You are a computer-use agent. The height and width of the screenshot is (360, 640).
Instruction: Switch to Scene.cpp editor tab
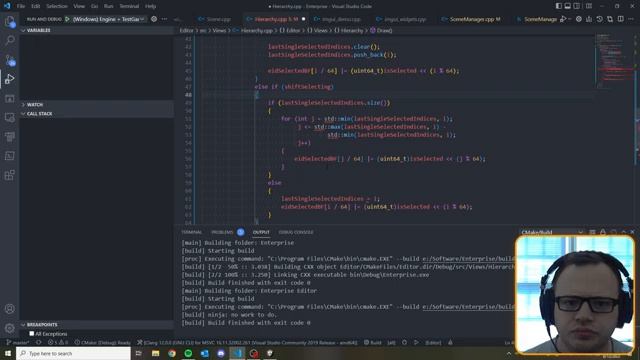pos(215,19)
